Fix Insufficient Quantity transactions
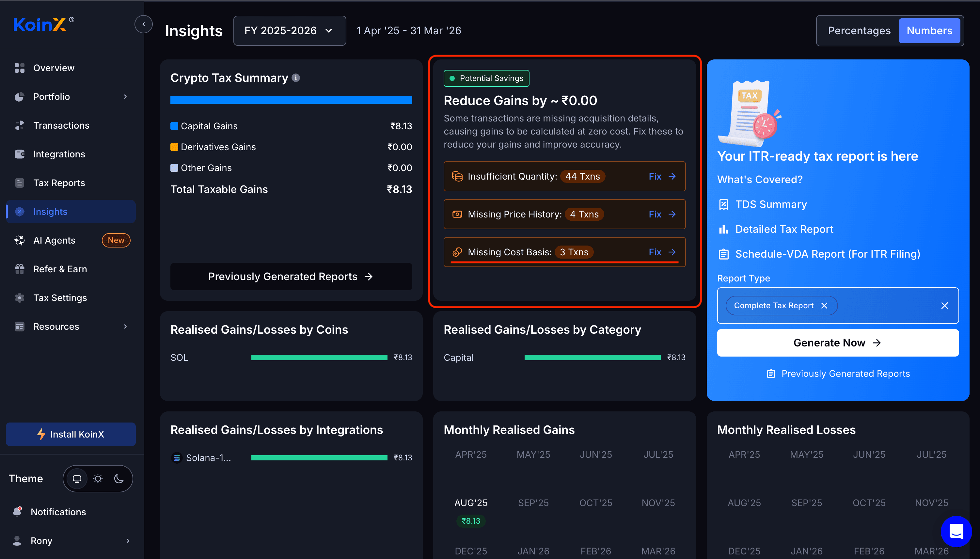 coord(662,176)
